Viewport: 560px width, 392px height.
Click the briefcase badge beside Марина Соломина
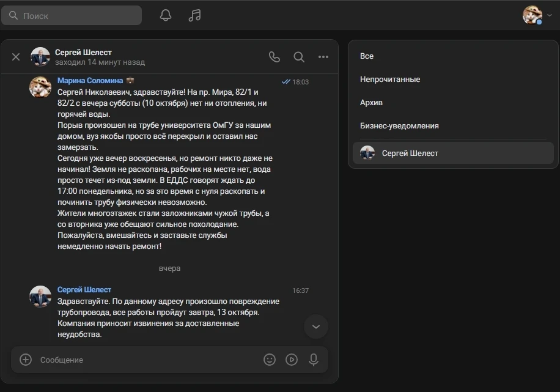(130, 80)
